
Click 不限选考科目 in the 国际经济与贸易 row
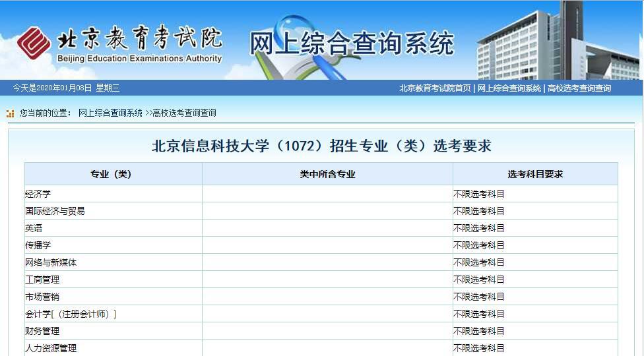click(478, 211)
